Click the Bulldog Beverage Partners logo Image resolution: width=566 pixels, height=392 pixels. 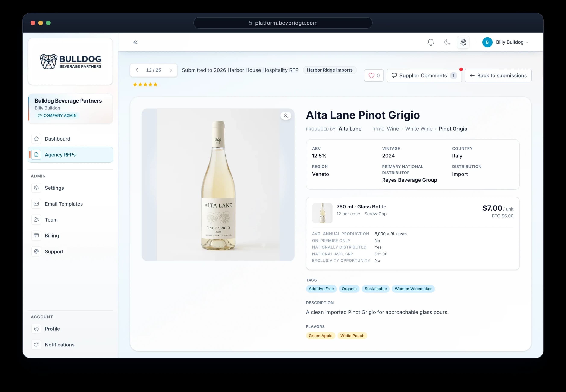70,61
